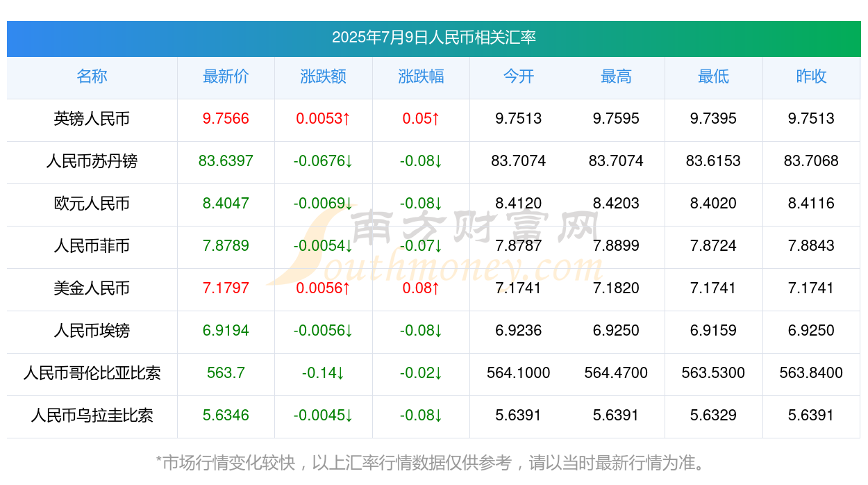Image resolution: width=868 pixels, height=485 pixels.
Task: Click latest price 6.9194
Action: (x=226, y=331)
